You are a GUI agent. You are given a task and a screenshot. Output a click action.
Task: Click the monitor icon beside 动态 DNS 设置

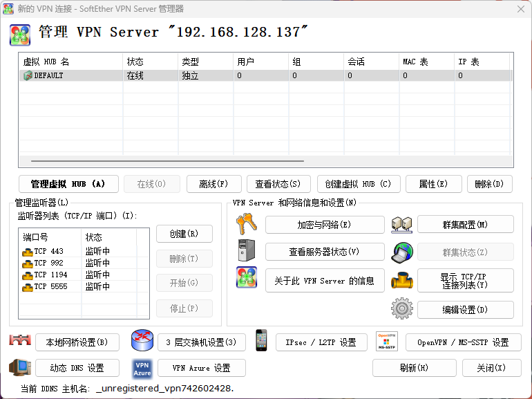click(20, 367)
